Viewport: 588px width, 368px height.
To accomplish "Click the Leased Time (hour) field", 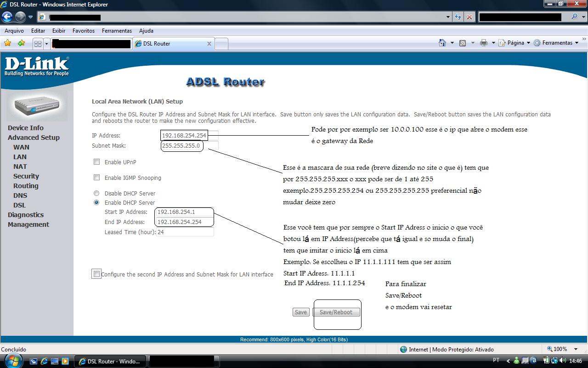I will [185, 232].
